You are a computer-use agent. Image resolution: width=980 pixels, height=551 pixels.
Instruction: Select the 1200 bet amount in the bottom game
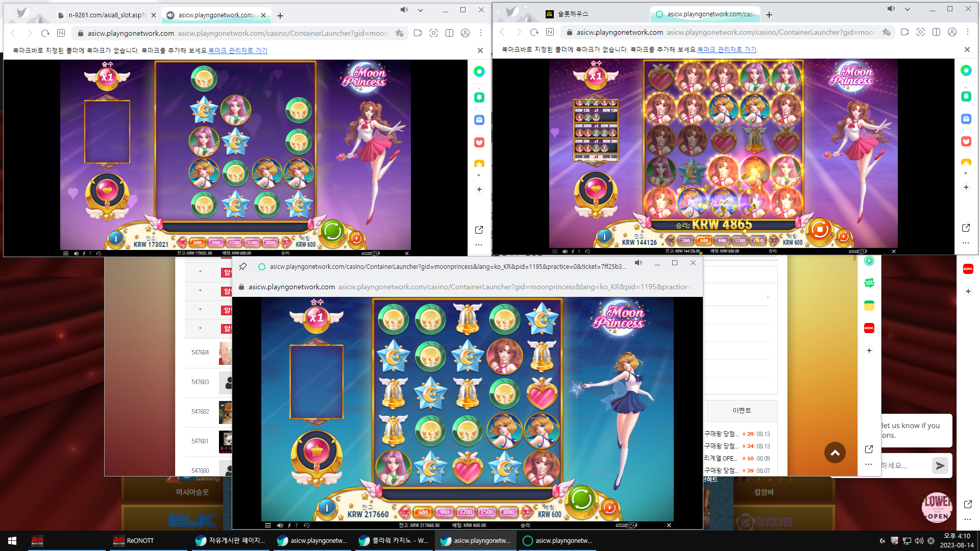click(465, 512)
